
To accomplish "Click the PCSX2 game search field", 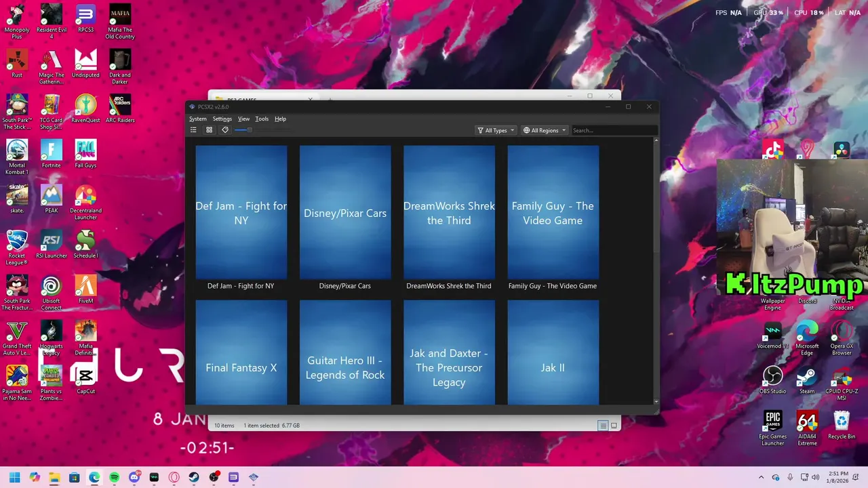I will (614, 130).
